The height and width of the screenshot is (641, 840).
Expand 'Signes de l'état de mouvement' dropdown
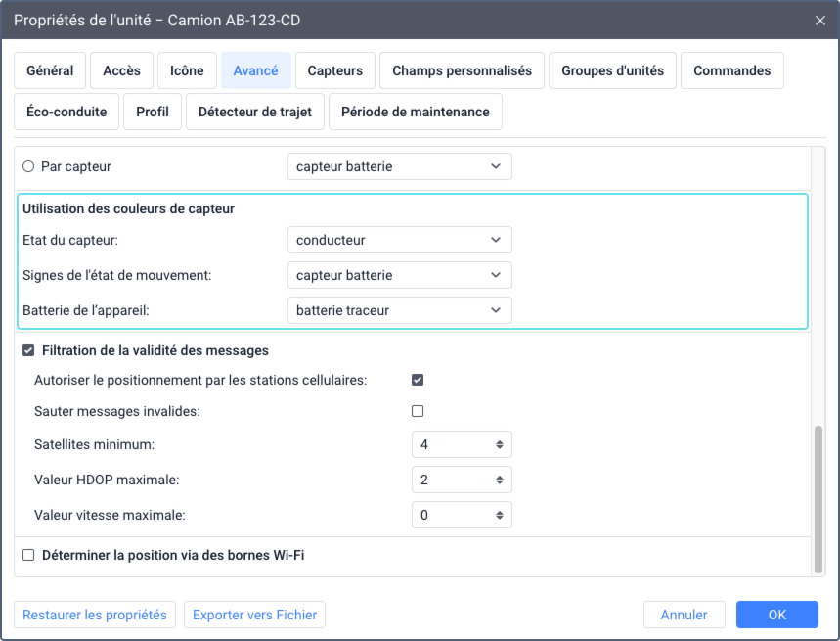point(399,275)
